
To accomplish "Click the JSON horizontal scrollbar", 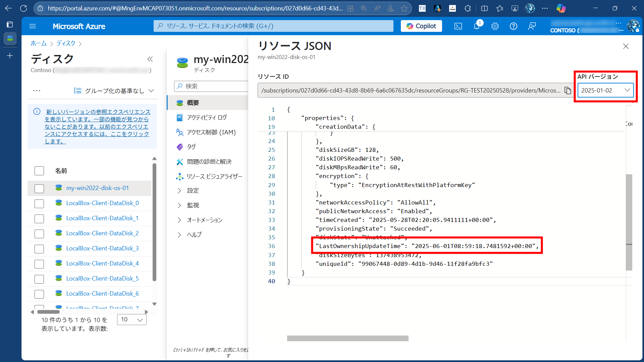I will (347, 339).
